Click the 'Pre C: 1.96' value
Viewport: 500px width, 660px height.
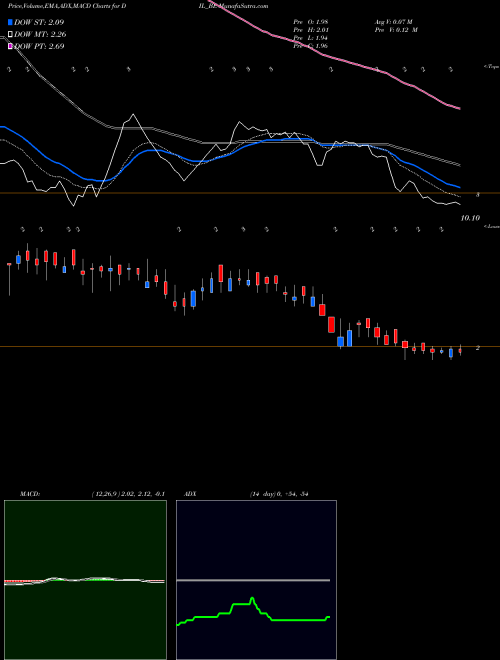(x=311, y=46)
